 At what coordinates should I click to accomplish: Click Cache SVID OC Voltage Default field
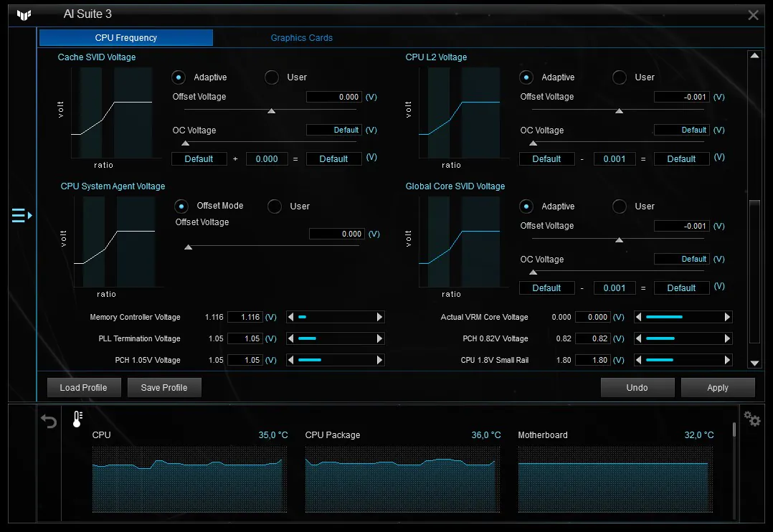coord(334,130)
